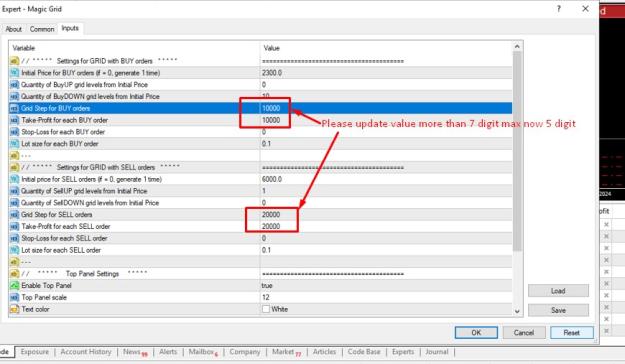The width and height of the screenshot is (625, 364).
Task: Click the OK button
Action: click(x=476, y=333)
